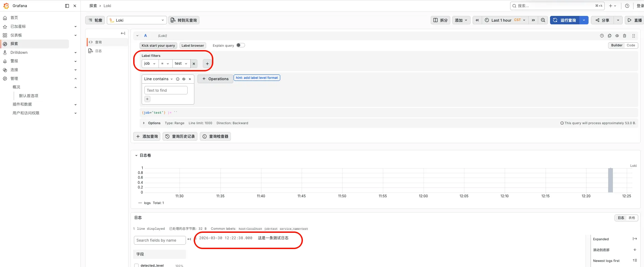
Task: Expand the 仪表板 section chevron
Action: click(x=75, y=35)
